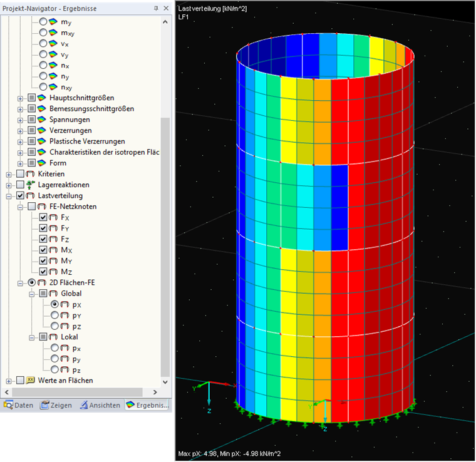
Task: Click the Spannungen rainbow surface icon
Action: click(x=43, y=120)
